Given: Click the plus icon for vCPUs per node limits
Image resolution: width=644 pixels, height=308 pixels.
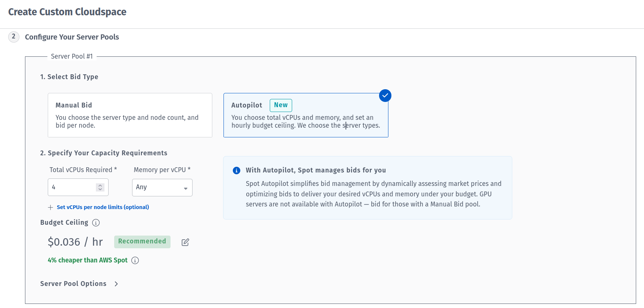Looking at the screenshot, I should click(x=50, y=207).
